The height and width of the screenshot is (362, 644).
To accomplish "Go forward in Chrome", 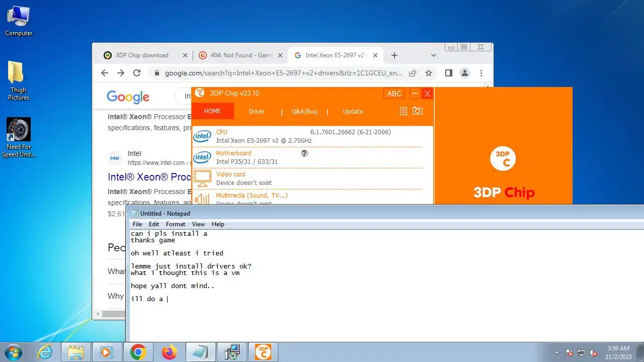I will pos(121,73).
